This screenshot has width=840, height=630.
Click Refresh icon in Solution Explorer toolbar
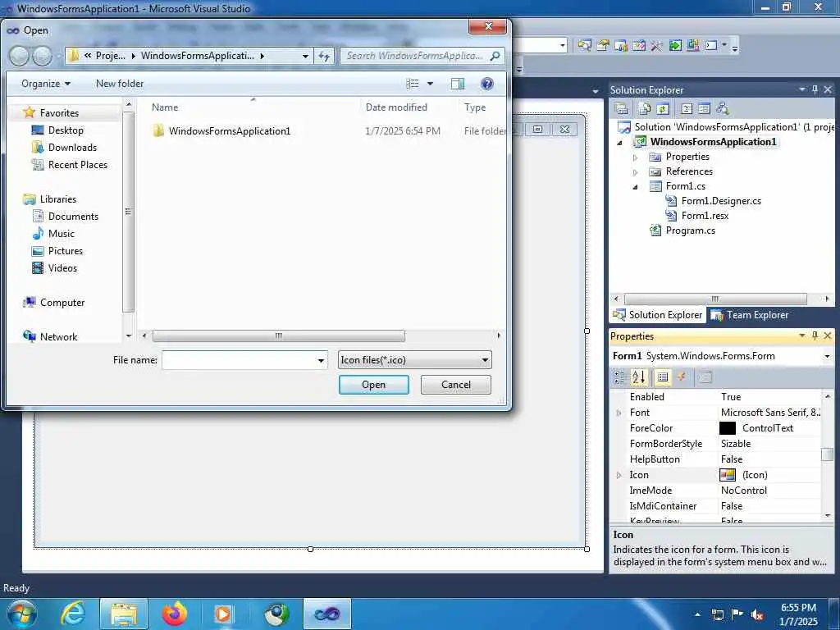(663, 109)
